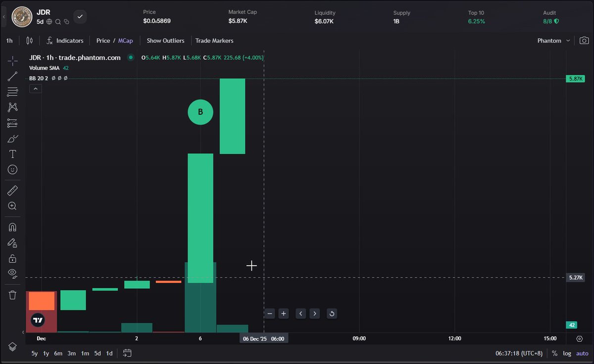Viewport: 594px width, 364px height.
Task: Toggle percent scale mode
Action: click(554, 353)
